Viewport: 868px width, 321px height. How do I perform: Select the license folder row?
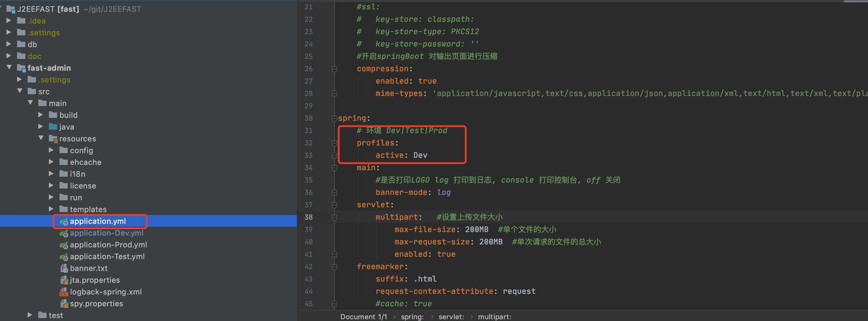pos(148,186)
